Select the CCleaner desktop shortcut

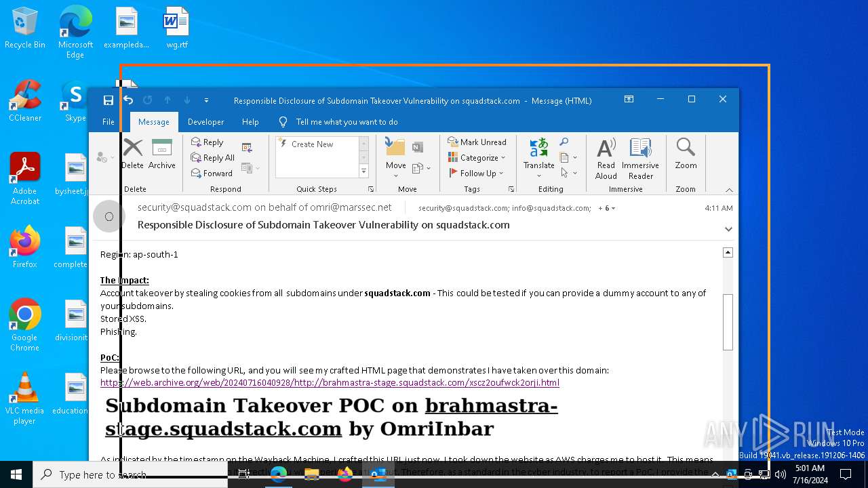(x=25, y=102)
